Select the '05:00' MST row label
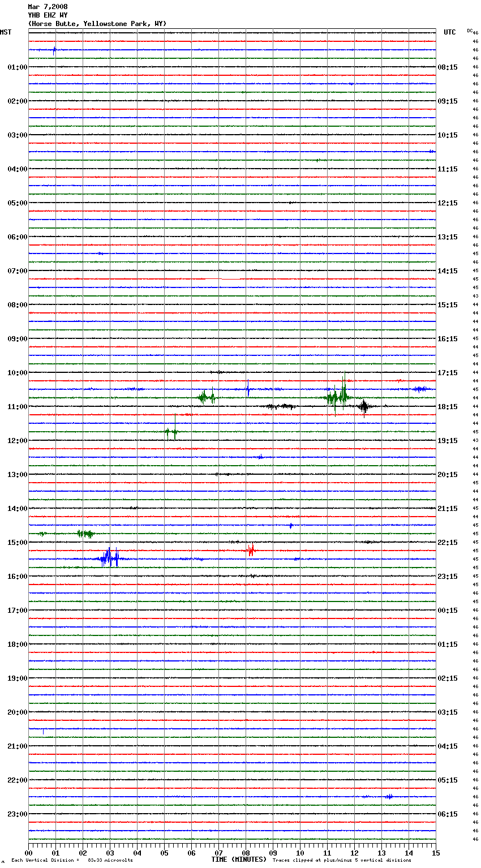481x868 pixels. 18,203
